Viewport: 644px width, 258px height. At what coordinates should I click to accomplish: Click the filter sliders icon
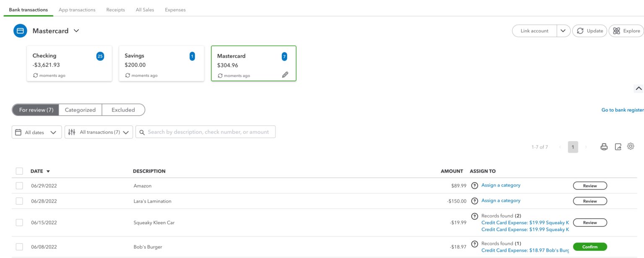coord(71,132)
